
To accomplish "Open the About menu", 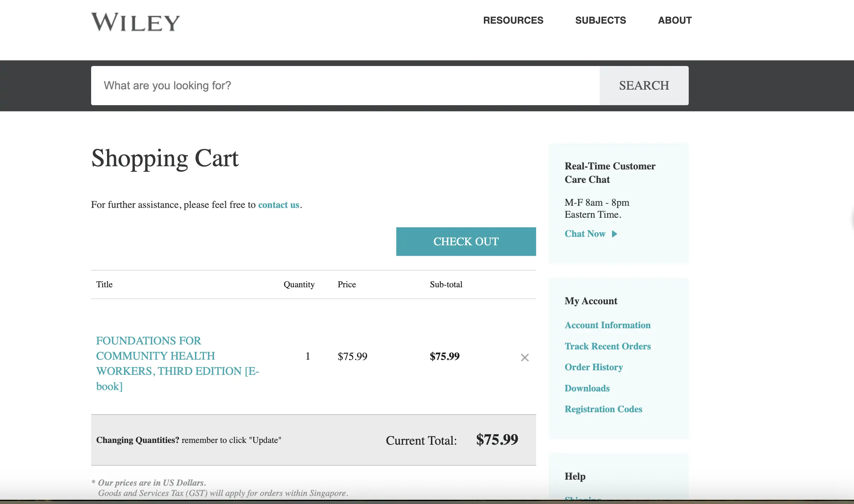I will (675, 20).
